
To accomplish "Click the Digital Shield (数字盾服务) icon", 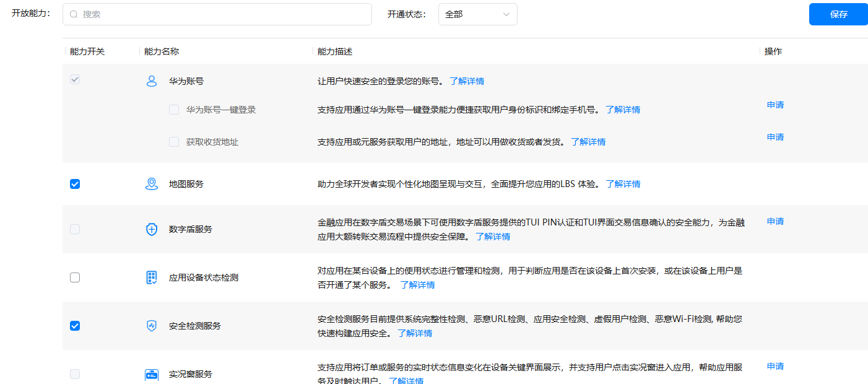I will pos(152,229).
